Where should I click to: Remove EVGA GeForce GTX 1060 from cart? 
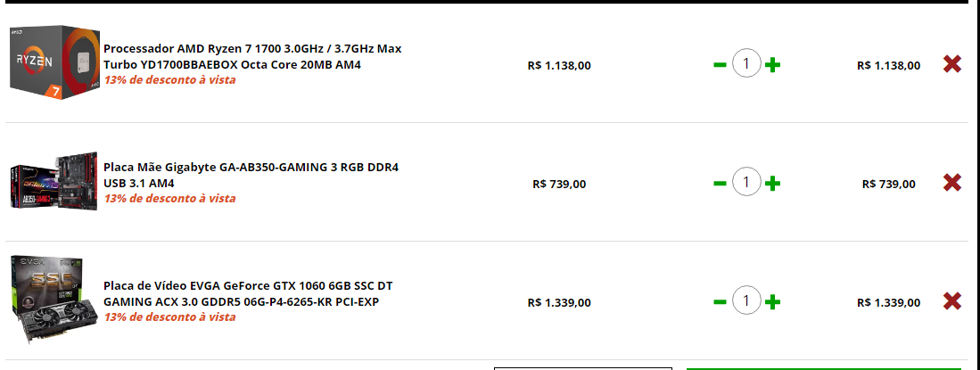click(951, 301)
